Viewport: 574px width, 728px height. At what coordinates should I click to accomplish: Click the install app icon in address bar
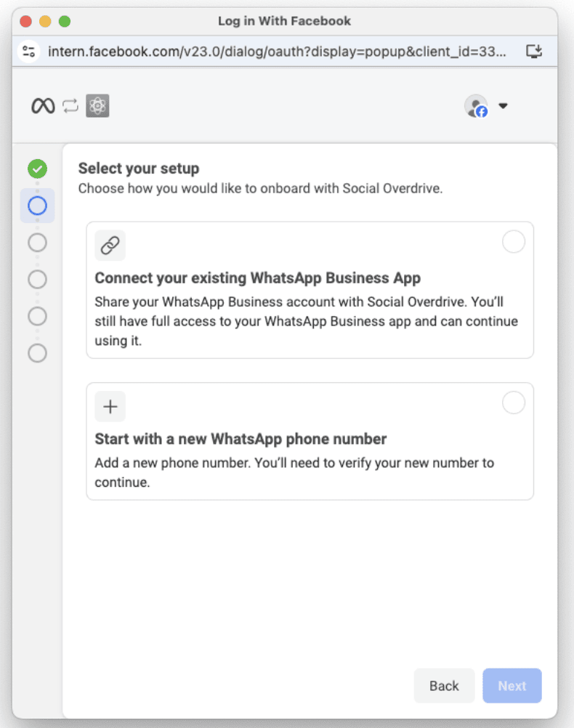(x=534, y=51)
